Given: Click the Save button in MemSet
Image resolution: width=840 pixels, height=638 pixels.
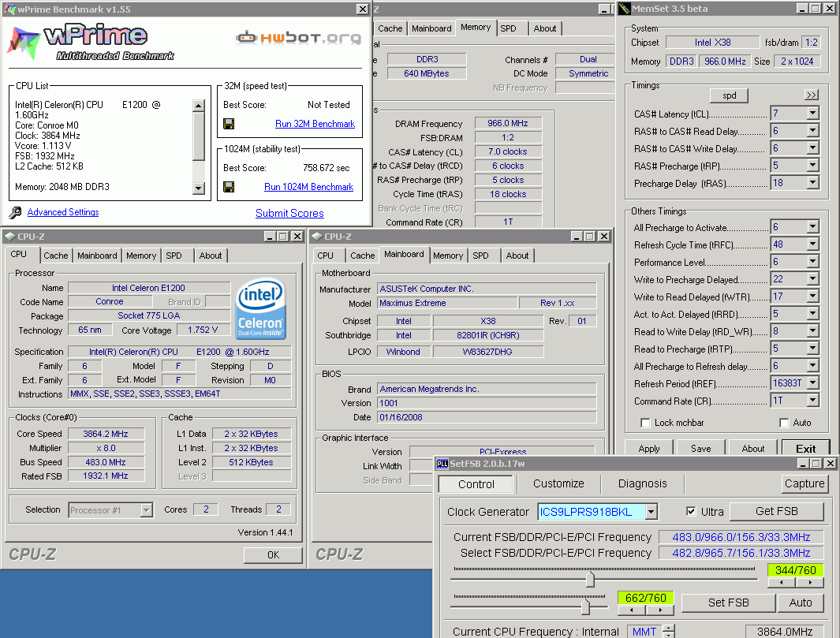Looking at the screenshot, I should 700,449.
